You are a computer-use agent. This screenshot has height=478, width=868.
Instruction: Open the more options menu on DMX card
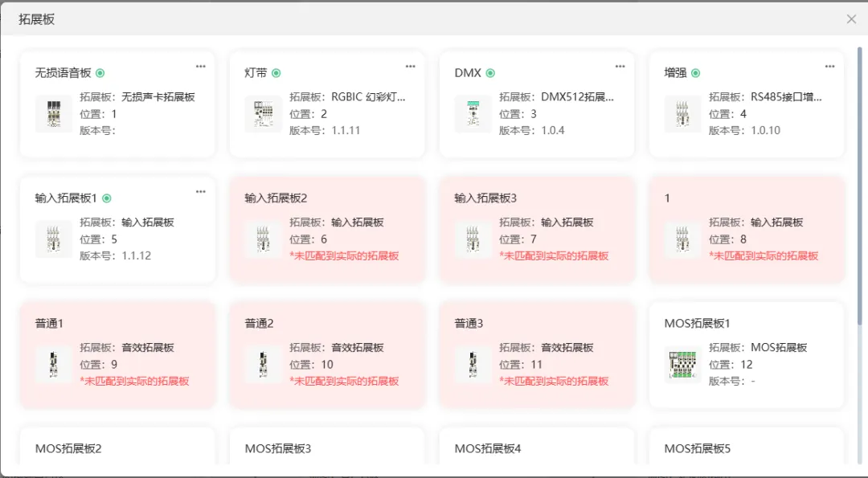pyautogui.click(x=620, y=67)
